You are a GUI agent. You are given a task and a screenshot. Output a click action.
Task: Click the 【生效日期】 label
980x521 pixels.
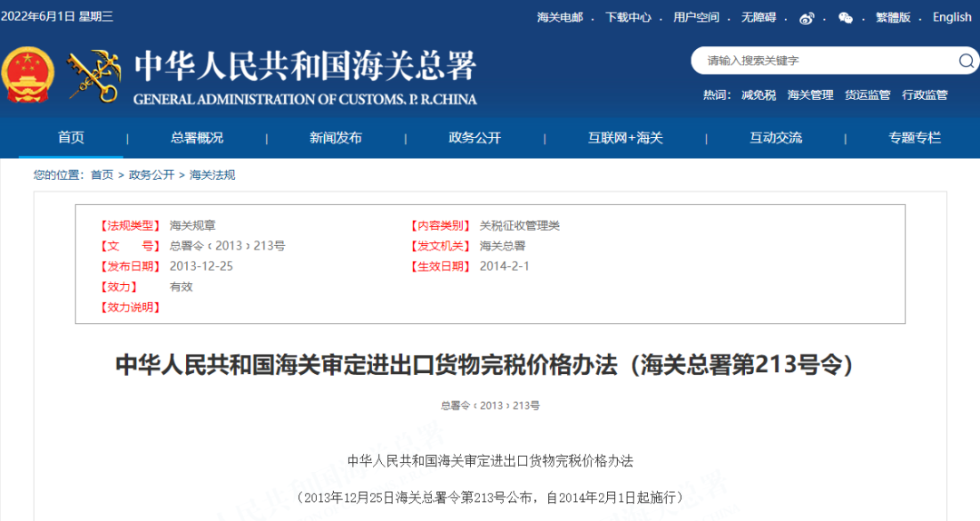click(x=440, y=267)
